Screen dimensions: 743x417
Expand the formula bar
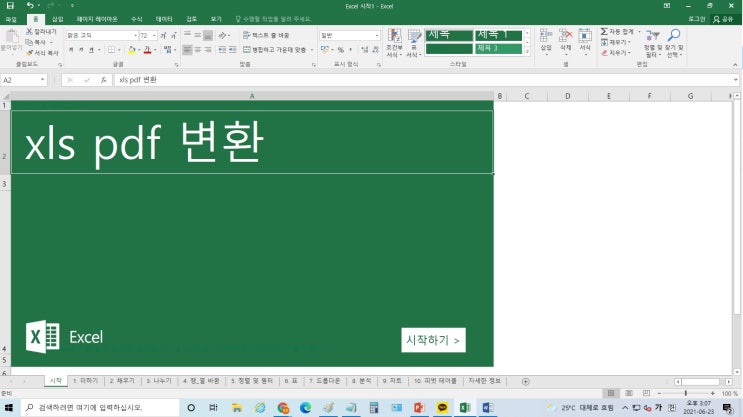point(735,80)
